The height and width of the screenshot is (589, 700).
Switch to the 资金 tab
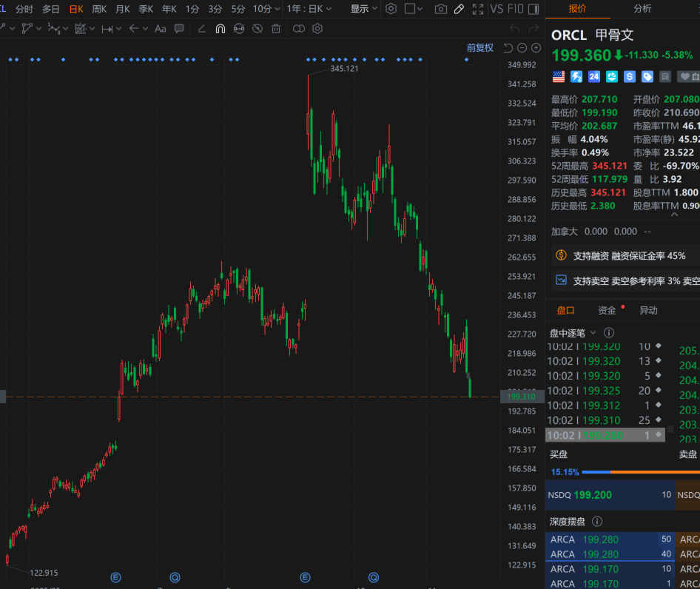[x=607, y=310]
